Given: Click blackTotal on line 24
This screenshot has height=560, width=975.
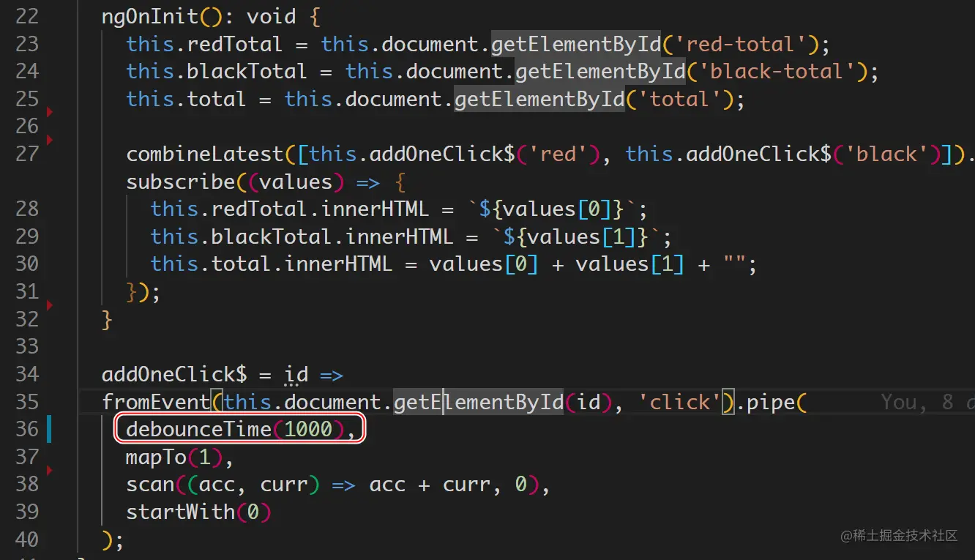Looking at the screenshot, I should 247,72.
